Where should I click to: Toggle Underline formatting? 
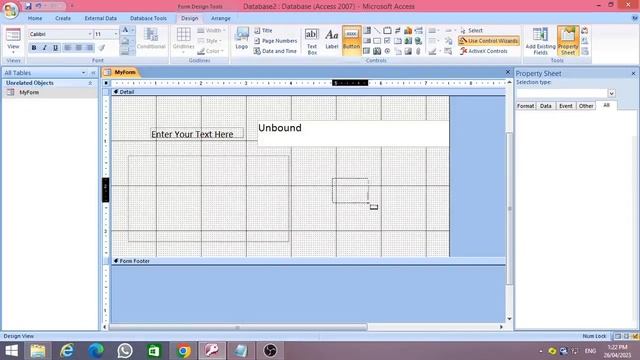point(56,48)
